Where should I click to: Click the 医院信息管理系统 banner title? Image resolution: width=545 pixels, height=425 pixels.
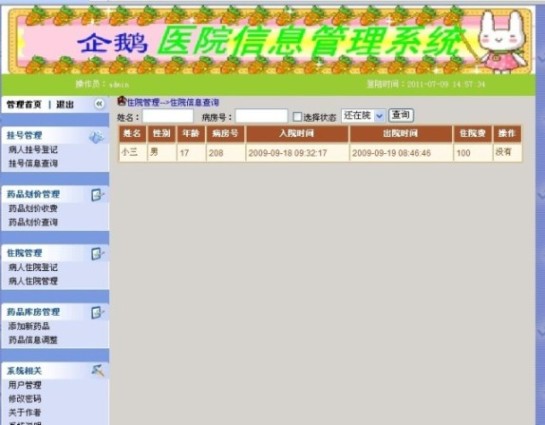point(311,42)
